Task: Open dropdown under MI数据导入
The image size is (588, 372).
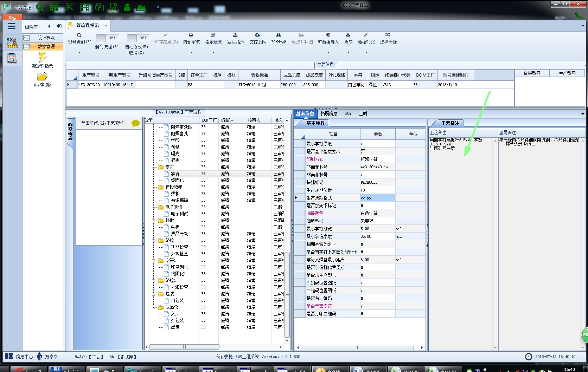Action: (328, 53)
